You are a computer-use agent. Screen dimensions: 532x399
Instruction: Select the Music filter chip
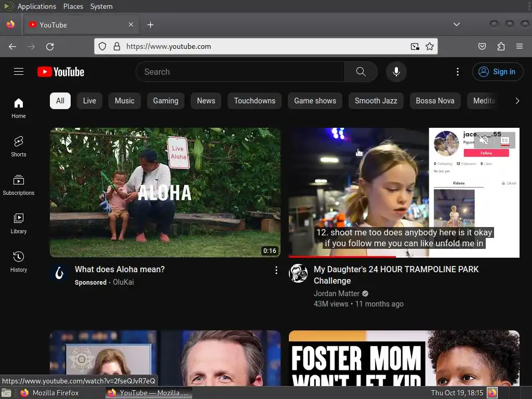125,101
